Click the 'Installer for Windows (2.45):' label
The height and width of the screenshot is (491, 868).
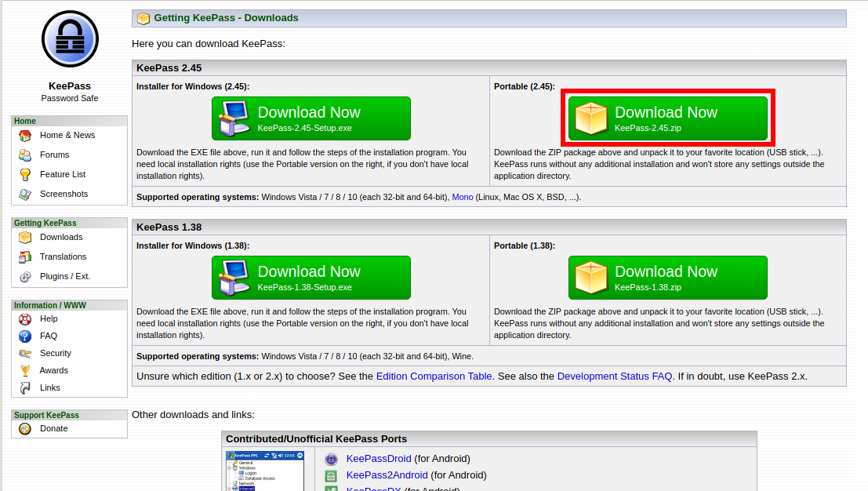click(x=193, y=86)
